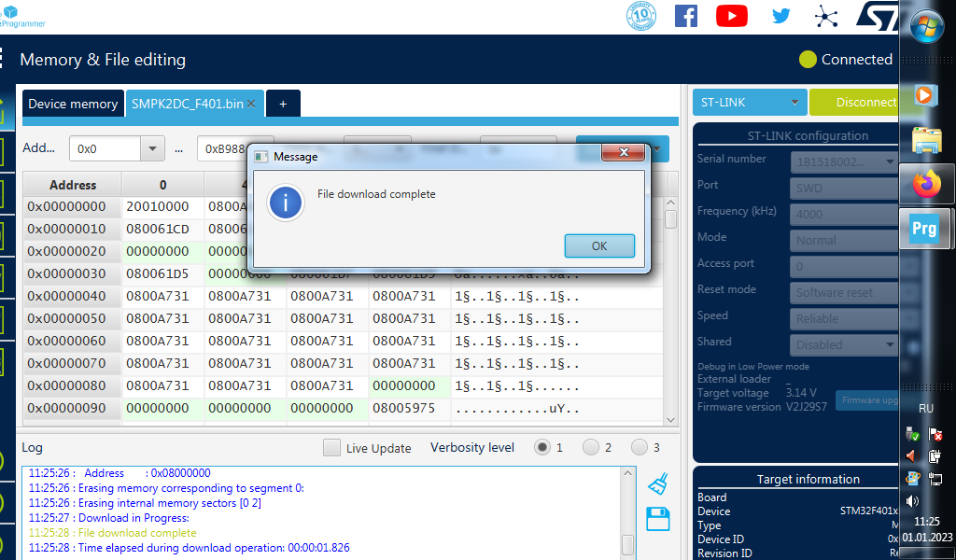Open Windows Explorer from the taskbar
This screenshot has height=560, width=956.
[x=927, y=140]
